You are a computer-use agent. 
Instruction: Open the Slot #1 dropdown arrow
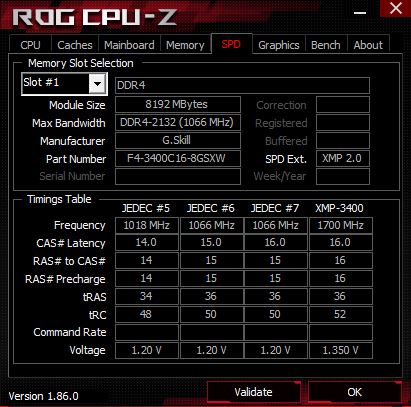pyautogui.click(x=97, y=84)
